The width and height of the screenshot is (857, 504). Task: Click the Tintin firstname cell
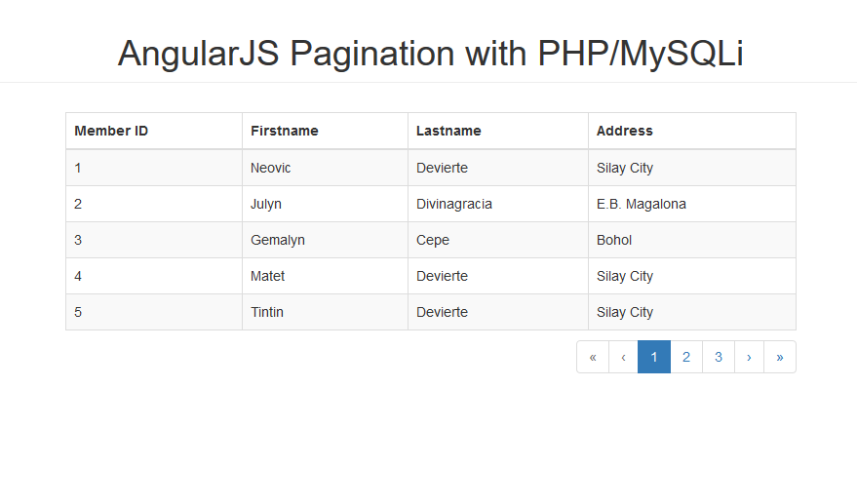pyautogui.click(x=326, y=312)
